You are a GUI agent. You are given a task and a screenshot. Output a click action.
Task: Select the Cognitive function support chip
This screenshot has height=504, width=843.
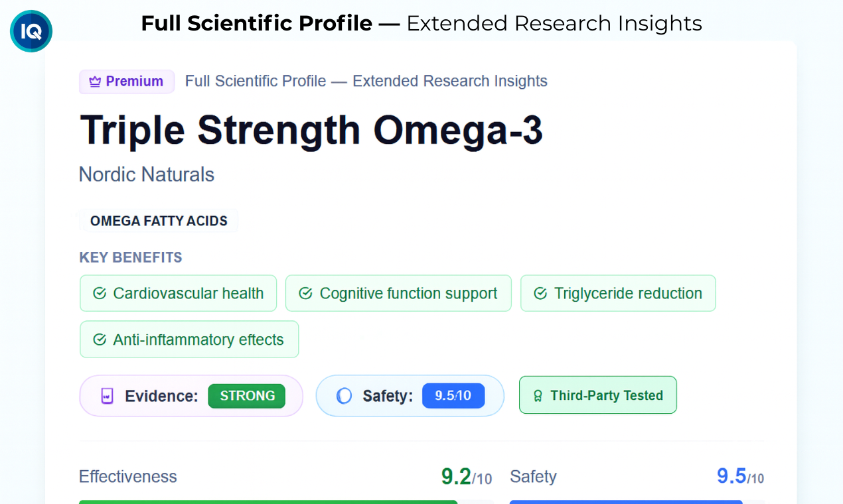[x=398, y=293]
